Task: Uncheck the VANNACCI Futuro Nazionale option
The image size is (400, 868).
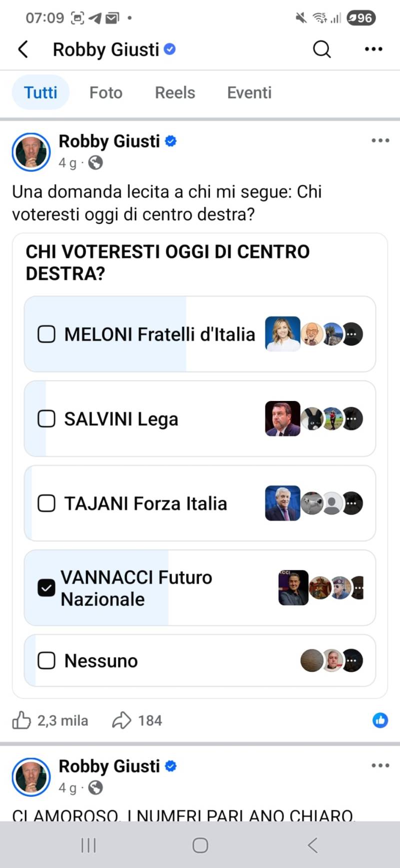Action: [46, 588]
